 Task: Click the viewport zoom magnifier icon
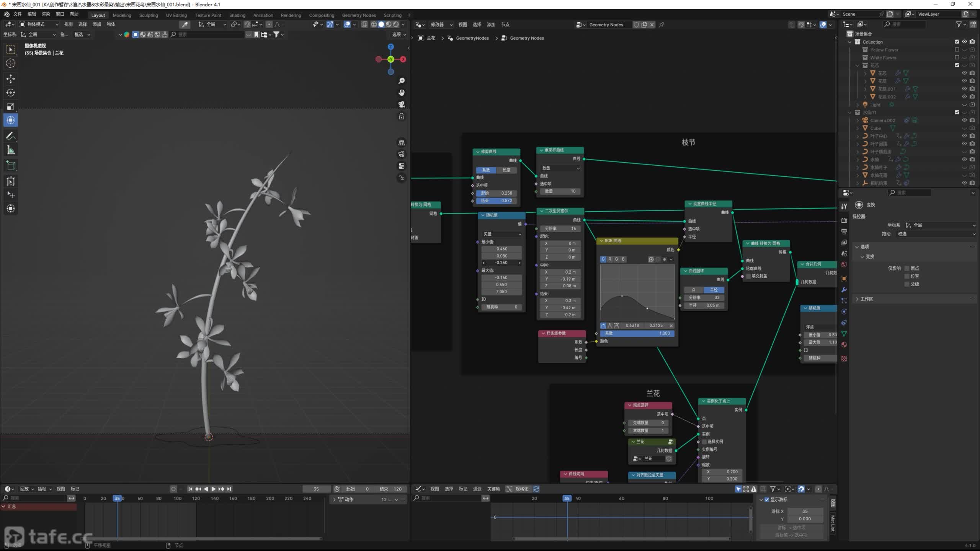(x=402, y=81)
